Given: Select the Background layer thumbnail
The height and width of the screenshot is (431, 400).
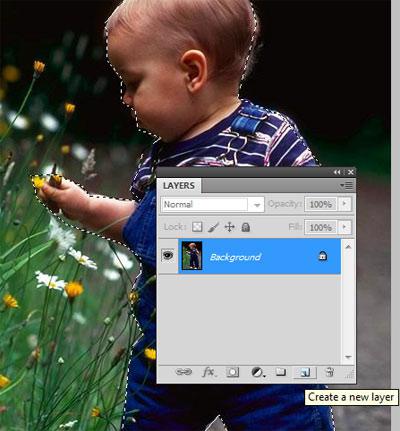Looking at the screenshot, I should [192, 256].
